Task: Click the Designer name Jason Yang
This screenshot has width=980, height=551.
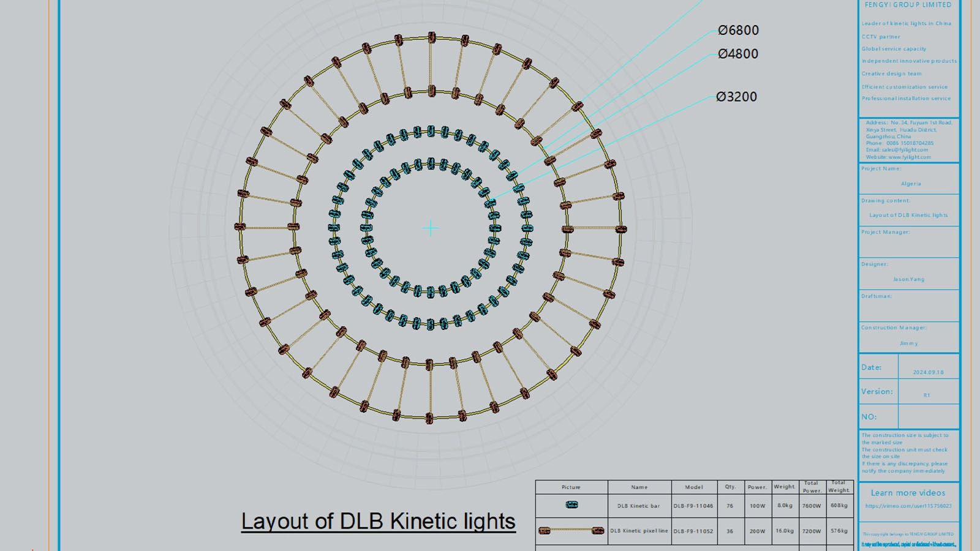Action: [x=909, y=279]
